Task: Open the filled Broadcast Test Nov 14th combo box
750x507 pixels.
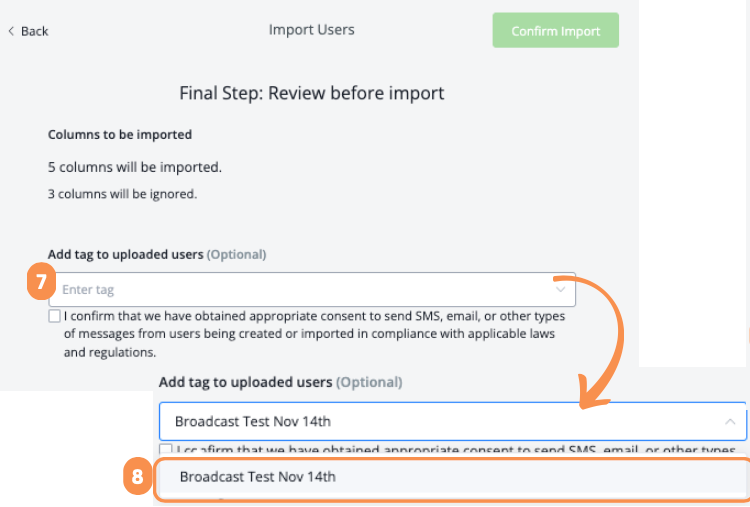Action: click(x=440, y=421)
